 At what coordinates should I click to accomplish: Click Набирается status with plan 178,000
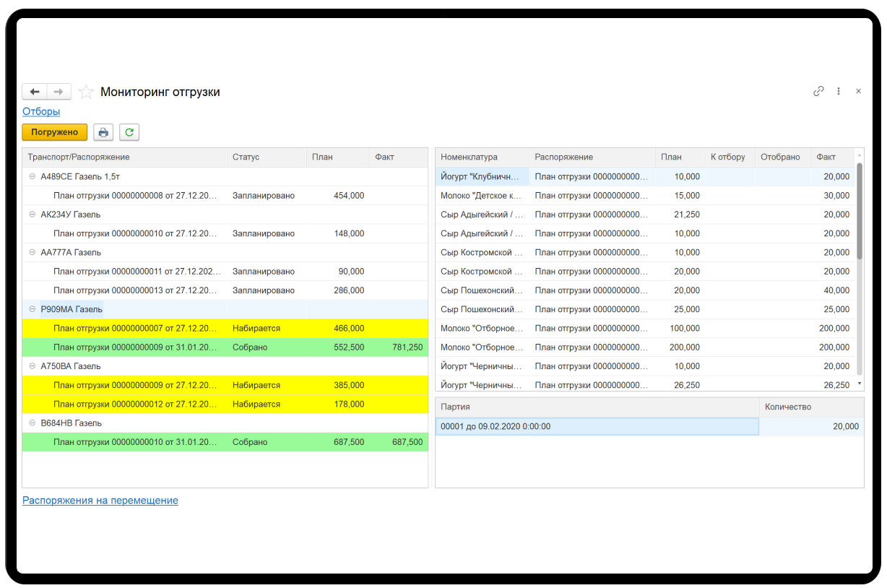256,404
